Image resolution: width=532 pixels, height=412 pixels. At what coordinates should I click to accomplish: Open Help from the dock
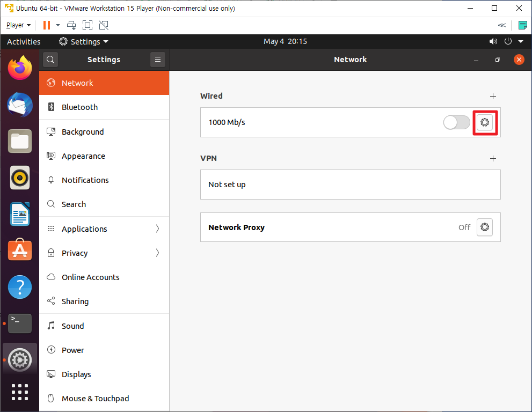coord(20,287)
